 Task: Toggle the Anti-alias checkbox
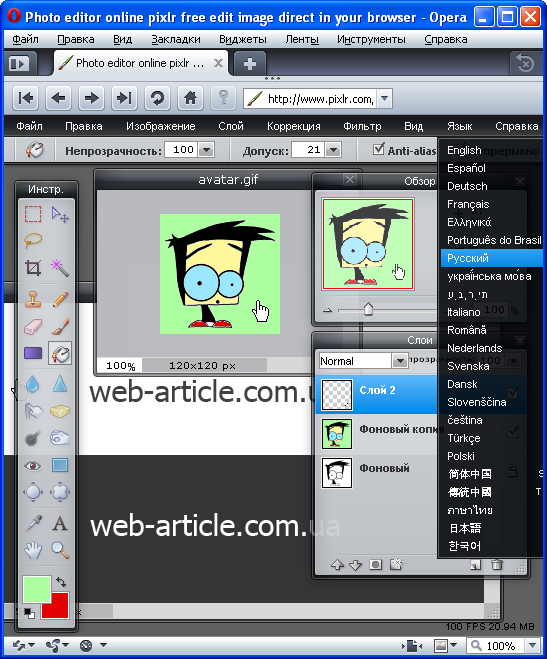(379, 149)
